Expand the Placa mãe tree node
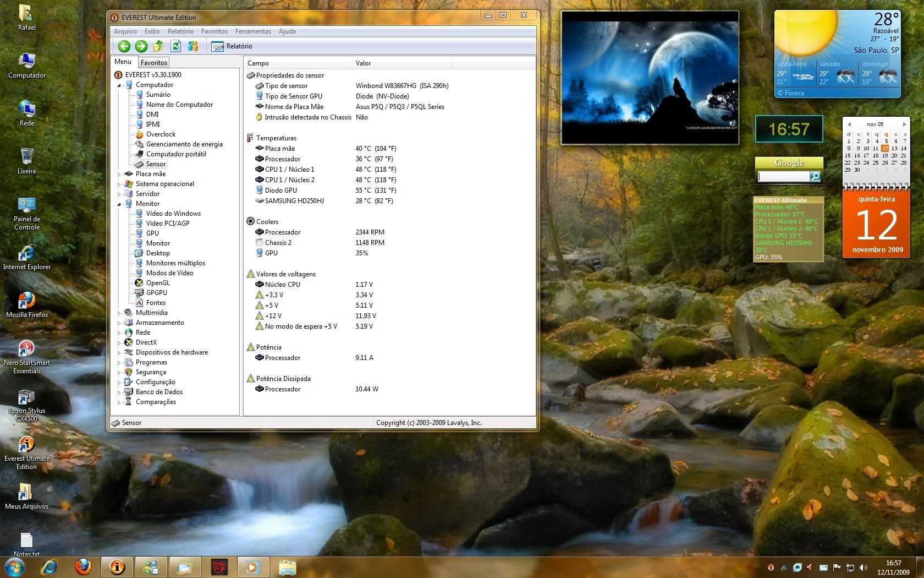Viewport: 924px width, 578px height. point(119,175)
